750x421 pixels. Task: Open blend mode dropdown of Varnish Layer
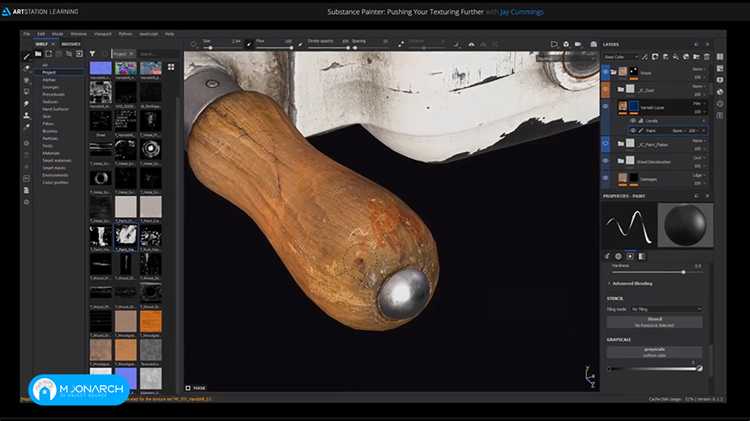point(698,103)
